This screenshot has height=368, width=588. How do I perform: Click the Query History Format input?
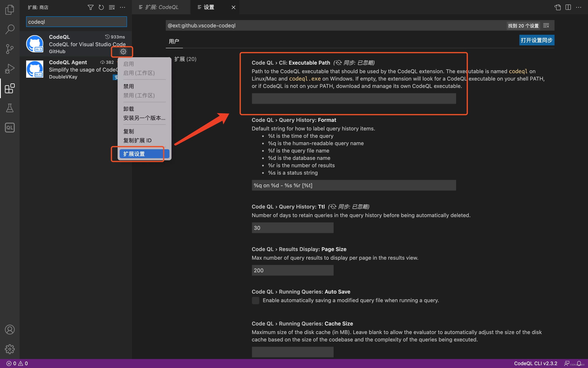click(x=354, y=185)
